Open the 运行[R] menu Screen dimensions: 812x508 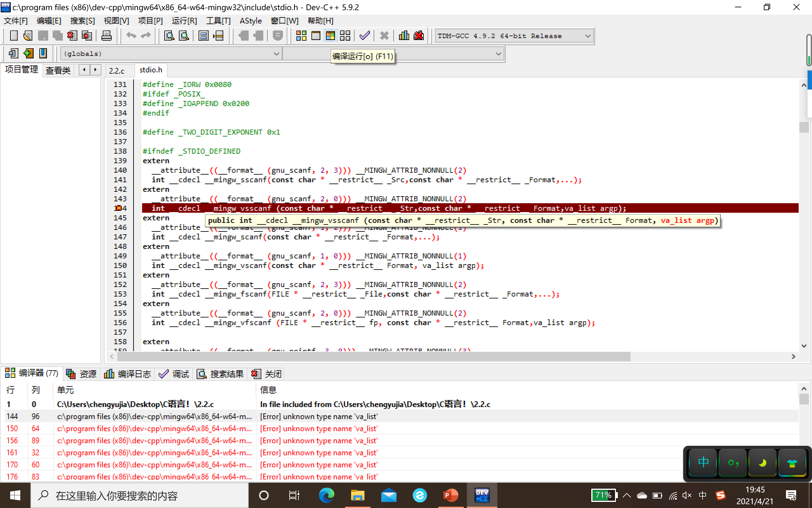(184, 21)
